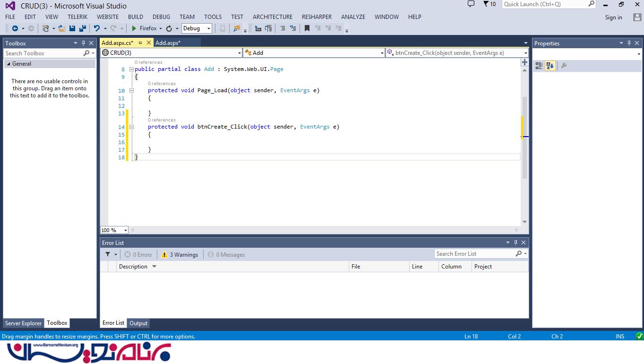Open notifications via the flag icon
Screen dimensions: 644x364
coord(486,4)
